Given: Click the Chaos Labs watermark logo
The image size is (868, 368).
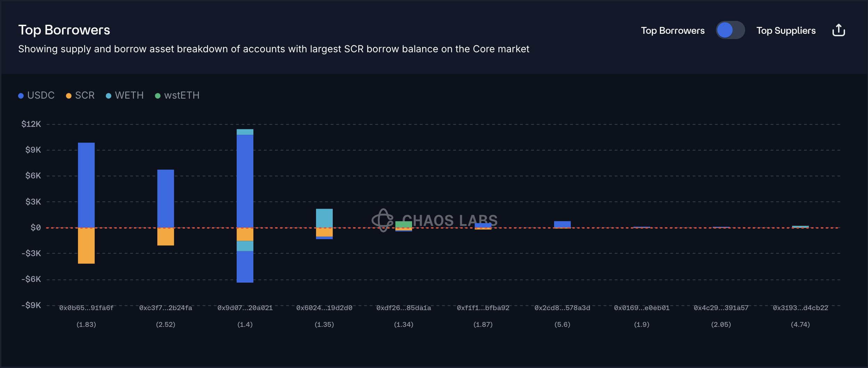Looking at the screenshot, I should pyautogui.click(x=383, y=220).
